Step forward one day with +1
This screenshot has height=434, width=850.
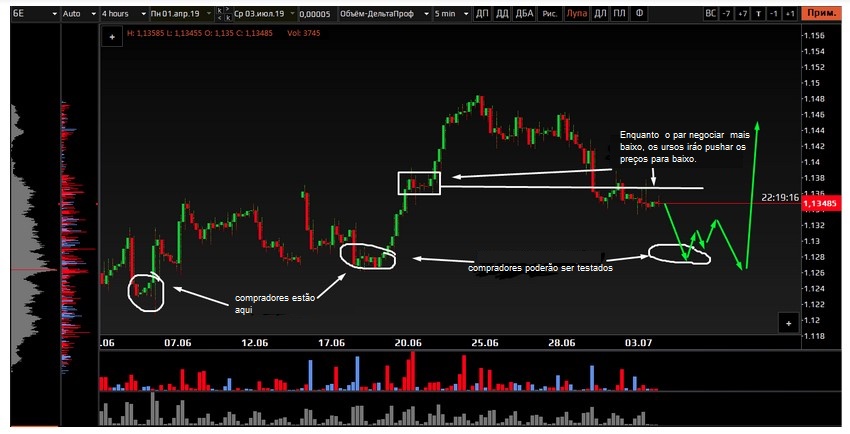coord(790,14)
